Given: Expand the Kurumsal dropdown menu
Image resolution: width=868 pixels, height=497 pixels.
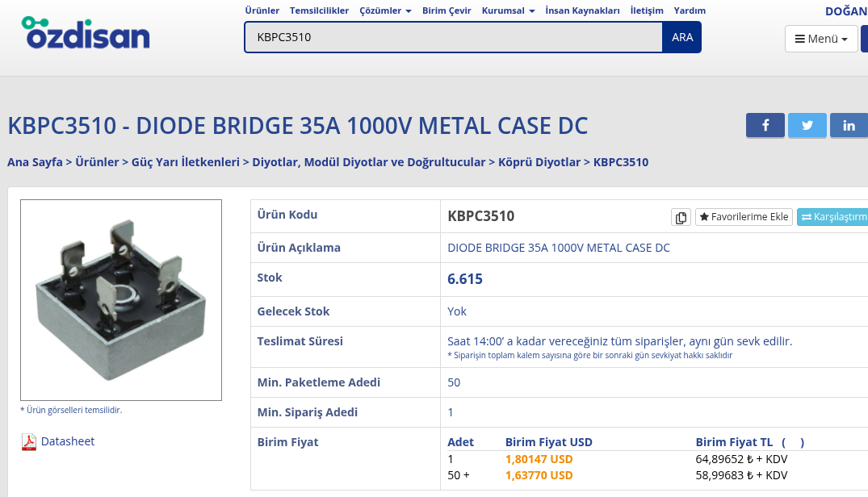Looking at the screenshot, I should pos(508,10).
